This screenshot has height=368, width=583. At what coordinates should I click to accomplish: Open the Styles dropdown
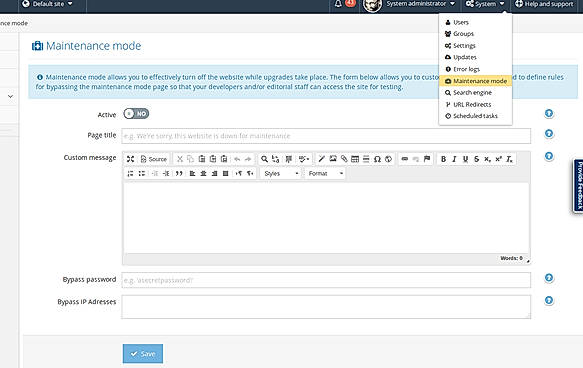tap(281, 174)
